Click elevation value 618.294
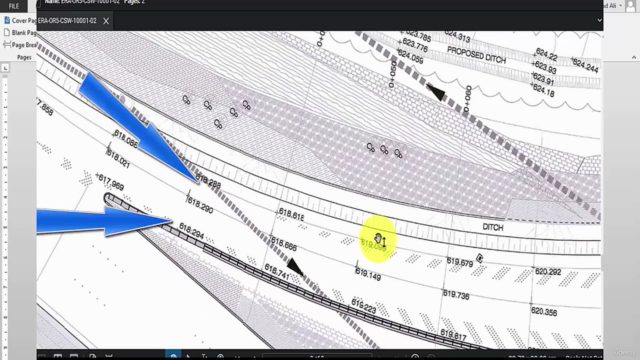640x360 pixels. coord(191,231)
